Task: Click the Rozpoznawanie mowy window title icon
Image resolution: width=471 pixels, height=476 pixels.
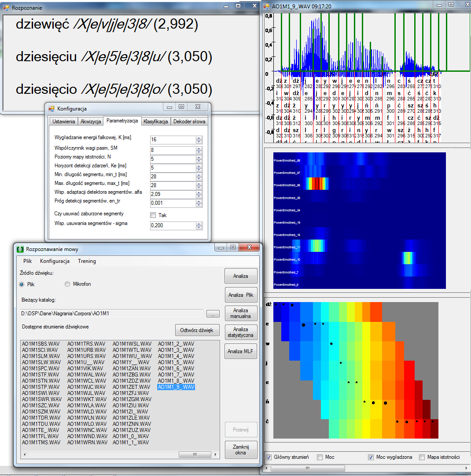Action: (20, 249)
